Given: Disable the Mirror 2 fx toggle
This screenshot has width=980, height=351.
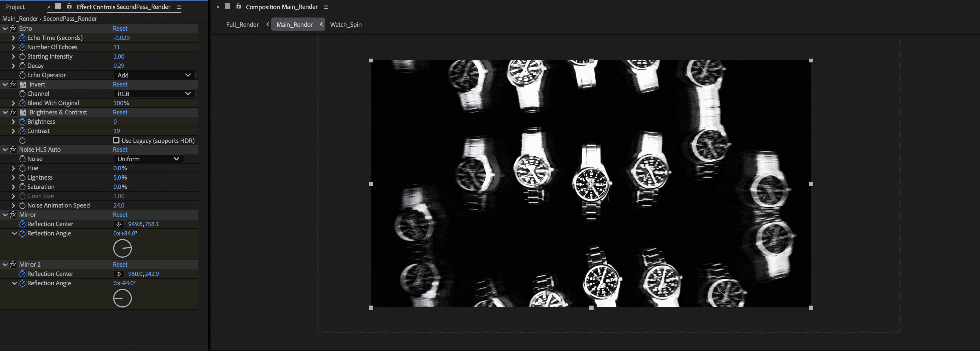Looking at the screenshot, I should coord(13,264).
